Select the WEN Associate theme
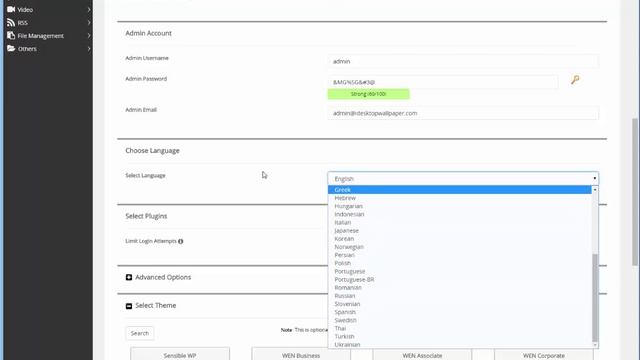Viewport: 640px width, 360px height. pyautogui.click(x=422, y=354)
